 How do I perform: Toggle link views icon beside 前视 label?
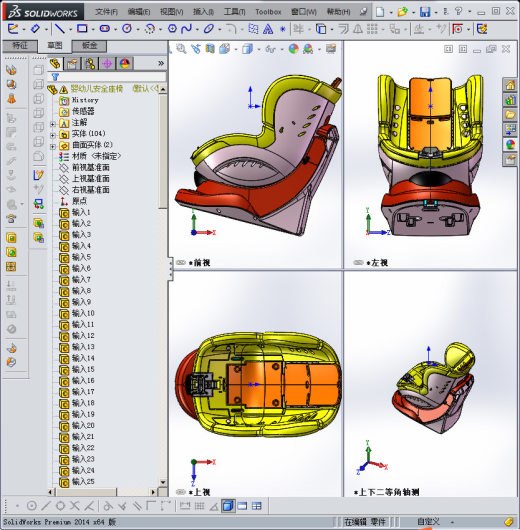(x=181, y=263)
